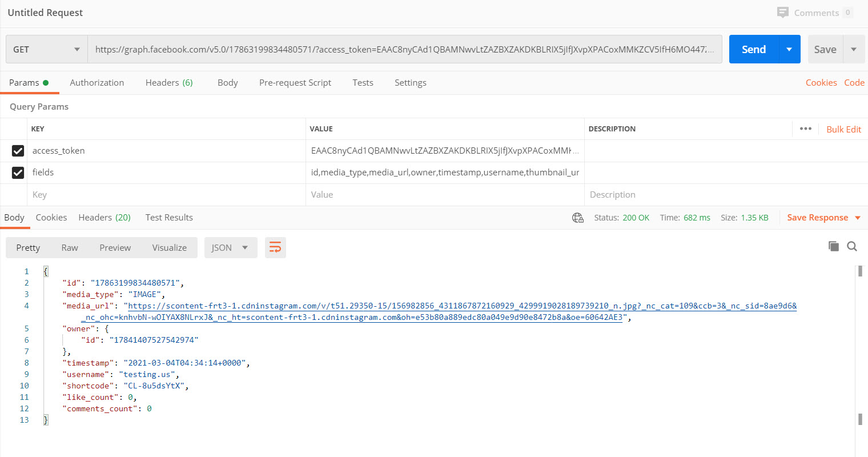Click the empty Description input field
The image size is (868, 457).
point(726,195)
